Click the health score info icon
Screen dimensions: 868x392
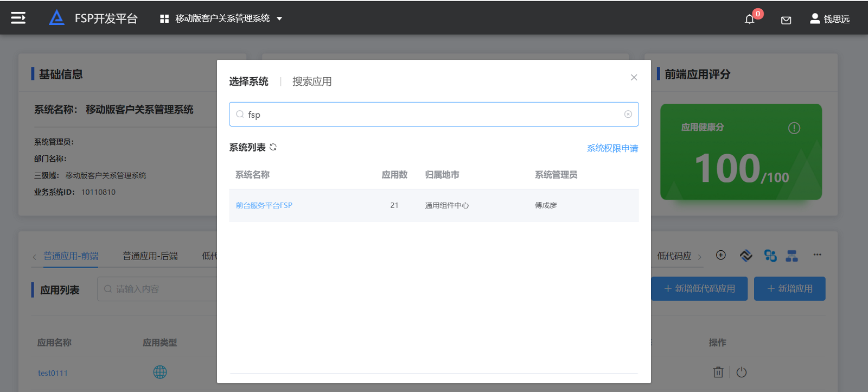794,128
